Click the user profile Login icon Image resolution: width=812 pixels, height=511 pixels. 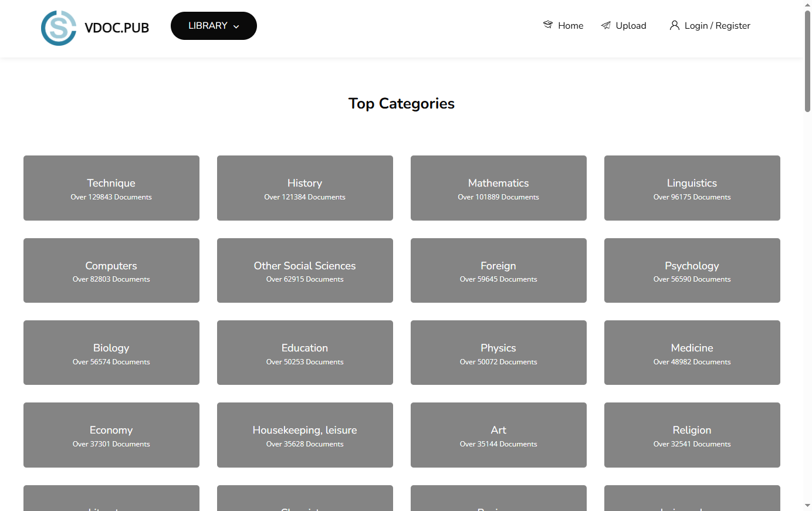pos(675,25)
